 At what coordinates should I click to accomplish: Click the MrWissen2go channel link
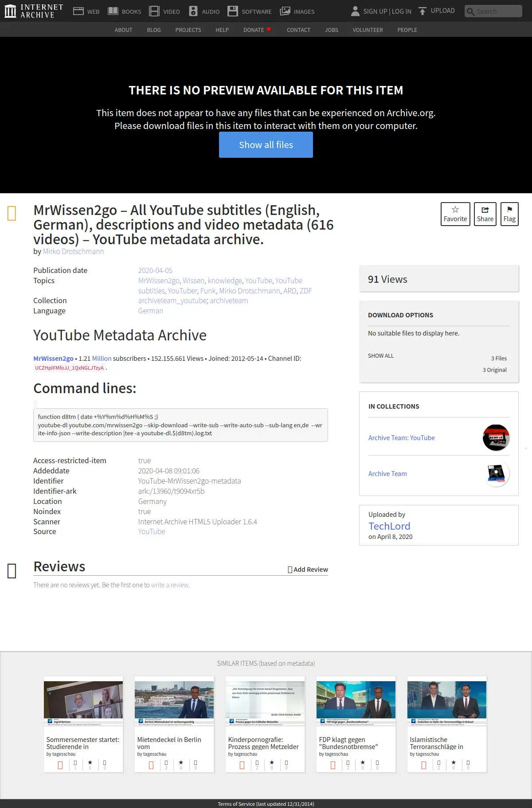pos(53,358)
